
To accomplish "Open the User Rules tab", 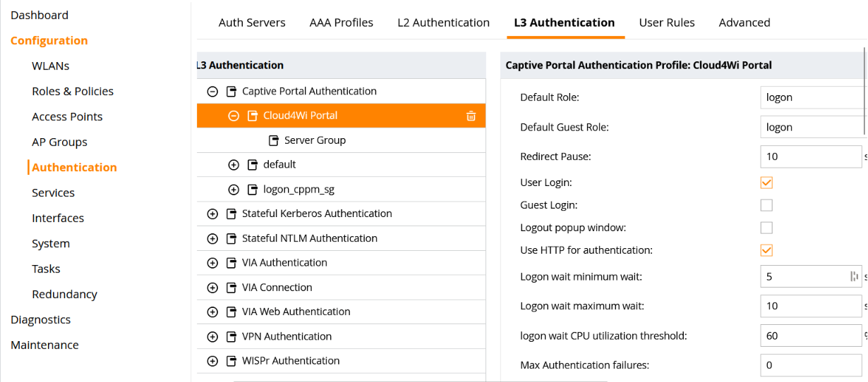I will pyautogui.click(x=666, y=23).
